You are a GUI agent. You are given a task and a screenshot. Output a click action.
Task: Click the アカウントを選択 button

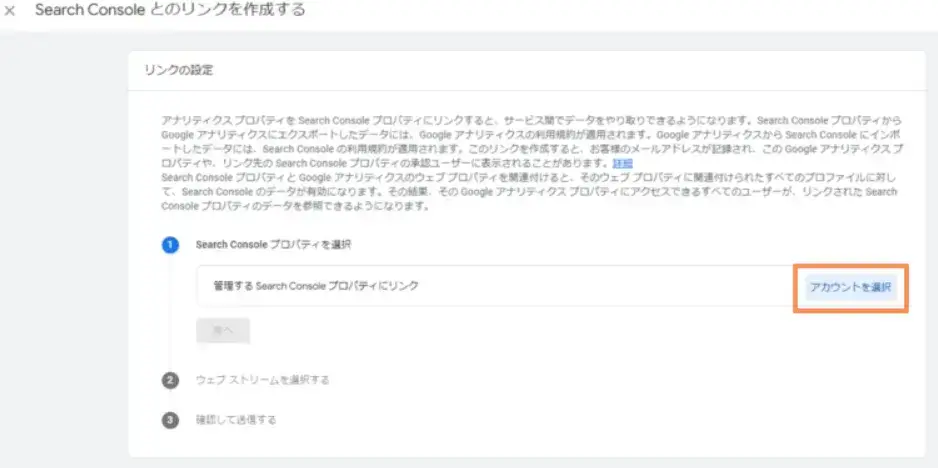point(851,287)
